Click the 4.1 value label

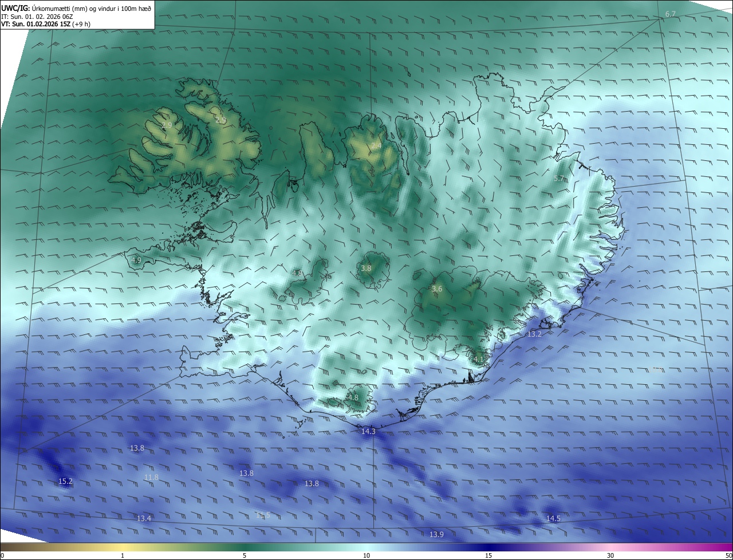point(479,359)
